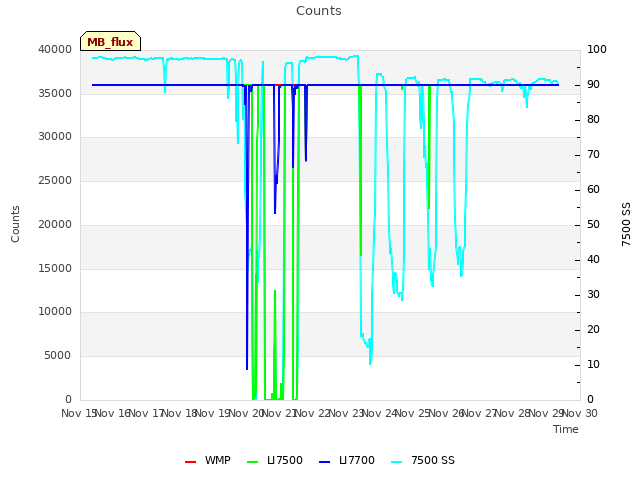Image resolution: width=640 pixels, height=480 pixels.
Task: Toggle LI7700 series in legend
Action: pos(347,460)
